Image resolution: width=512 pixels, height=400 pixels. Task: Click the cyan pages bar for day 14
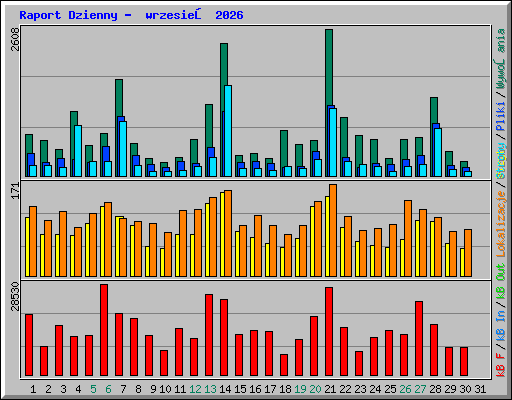tap(228, 131)
